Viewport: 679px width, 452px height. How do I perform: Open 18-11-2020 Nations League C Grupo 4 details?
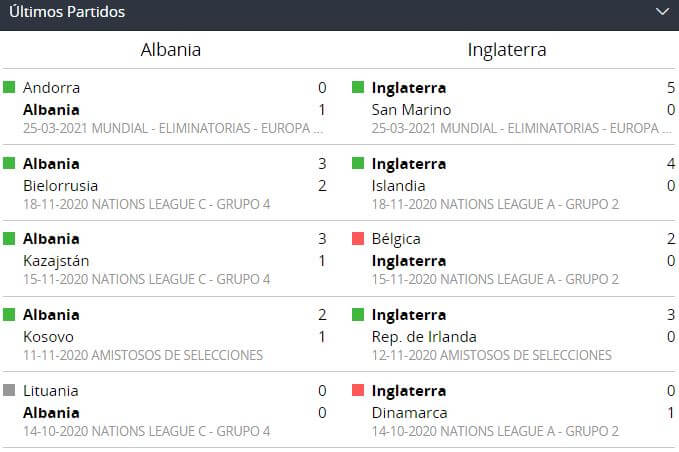[146, 204]
